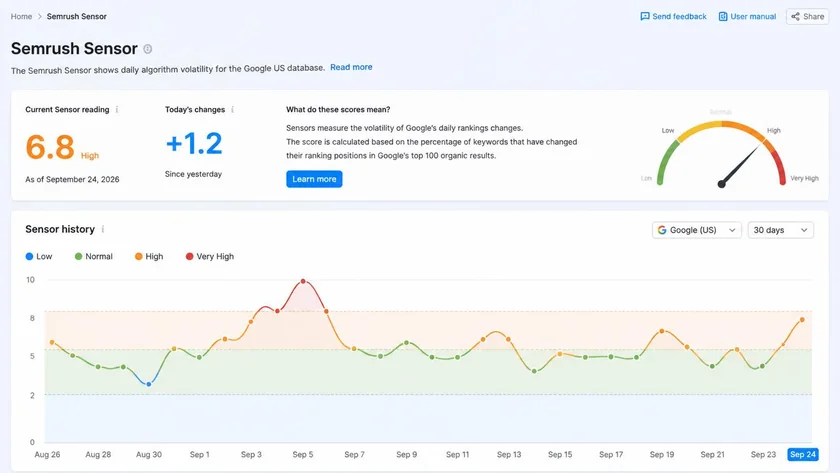840x473 pixels.
Task: Click 'As of September 24, 2026' text
Action: coord(72,179)
